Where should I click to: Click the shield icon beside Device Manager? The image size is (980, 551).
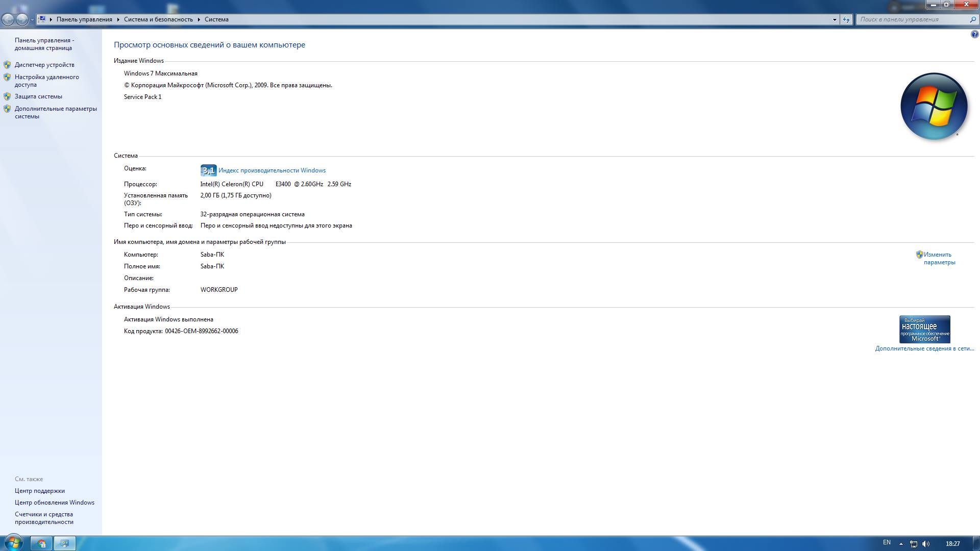tap(7, 65)
